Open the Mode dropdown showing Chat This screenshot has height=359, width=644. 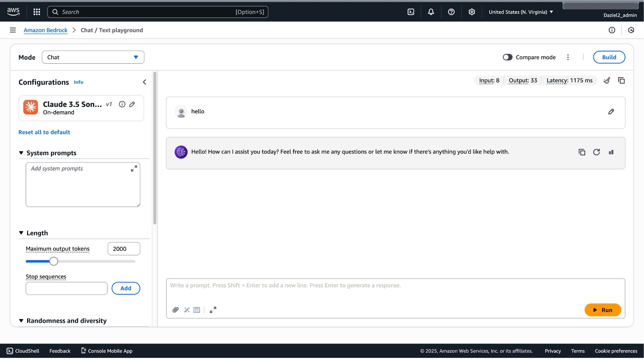click(x=93, y=57)
